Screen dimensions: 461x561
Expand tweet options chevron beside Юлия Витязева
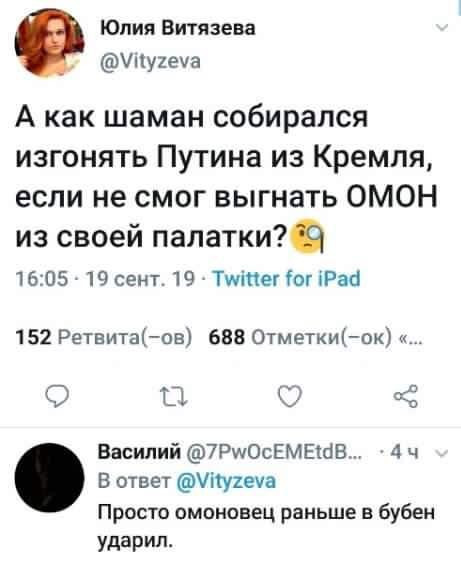click(x=443, y=28)
